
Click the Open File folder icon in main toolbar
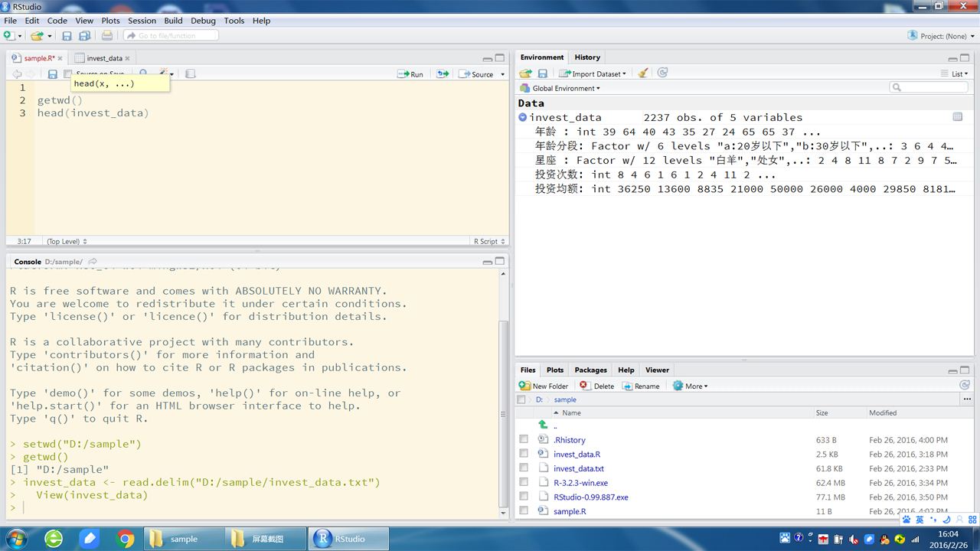click(36, 35)
